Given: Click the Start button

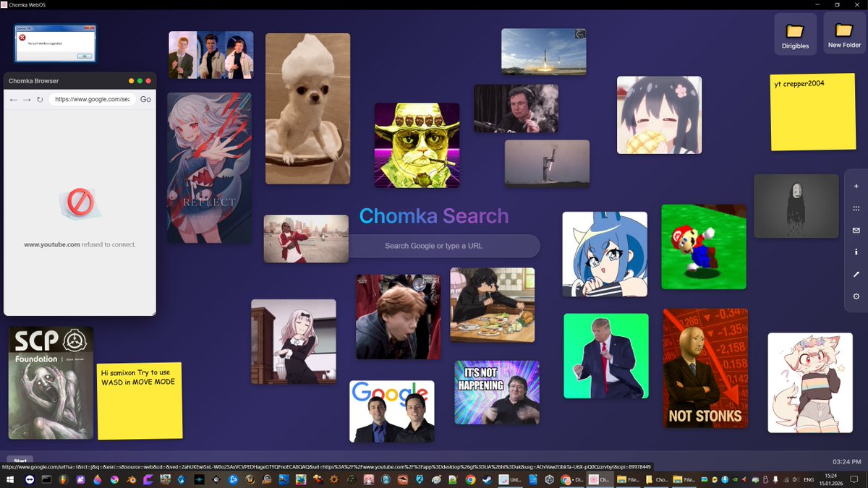Looking at the screenshot, I should tap(20, 461).
